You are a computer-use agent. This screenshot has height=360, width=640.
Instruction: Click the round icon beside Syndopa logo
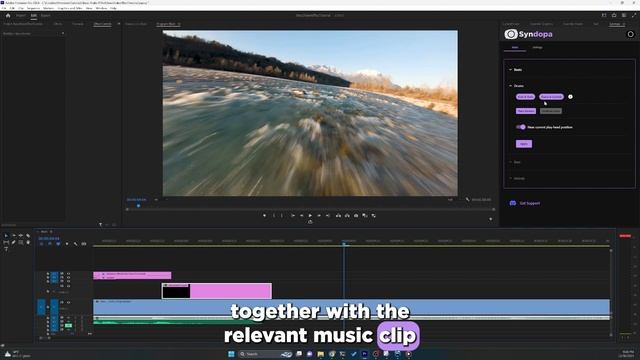(x=631, y=34)
